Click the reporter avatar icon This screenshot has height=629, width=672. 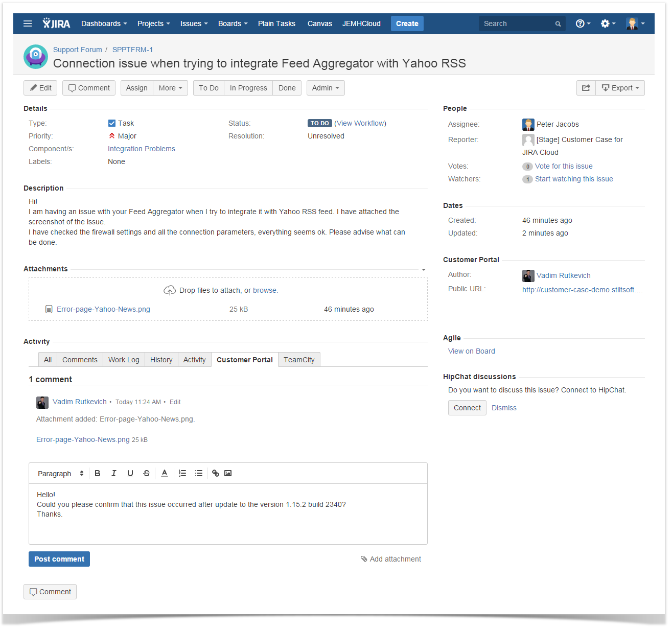(528, 140)
